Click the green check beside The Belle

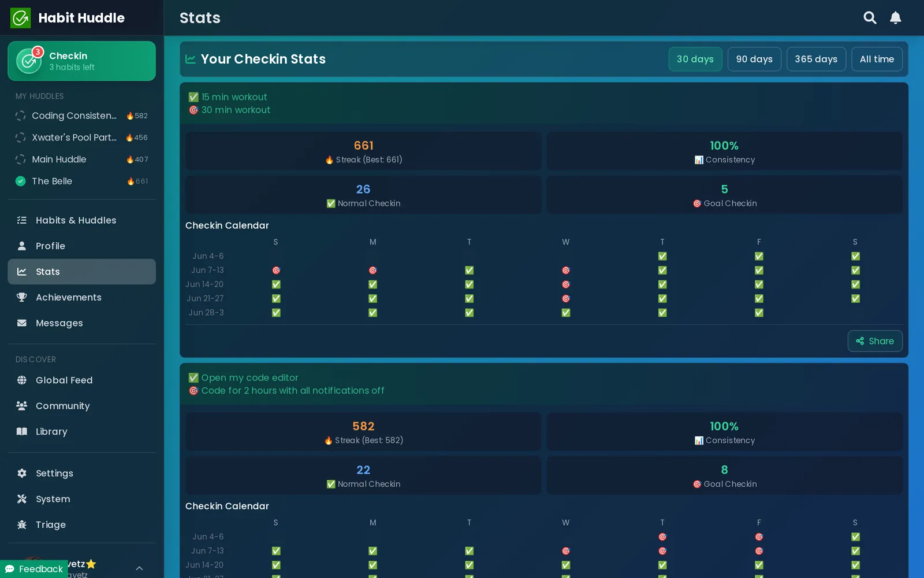(21, 181)
